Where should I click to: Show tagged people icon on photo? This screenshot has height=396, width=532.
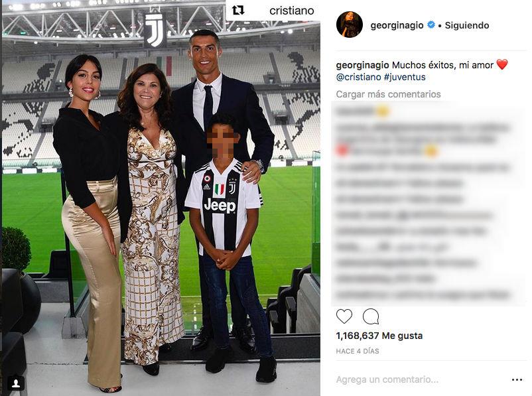tap(16, 383)
